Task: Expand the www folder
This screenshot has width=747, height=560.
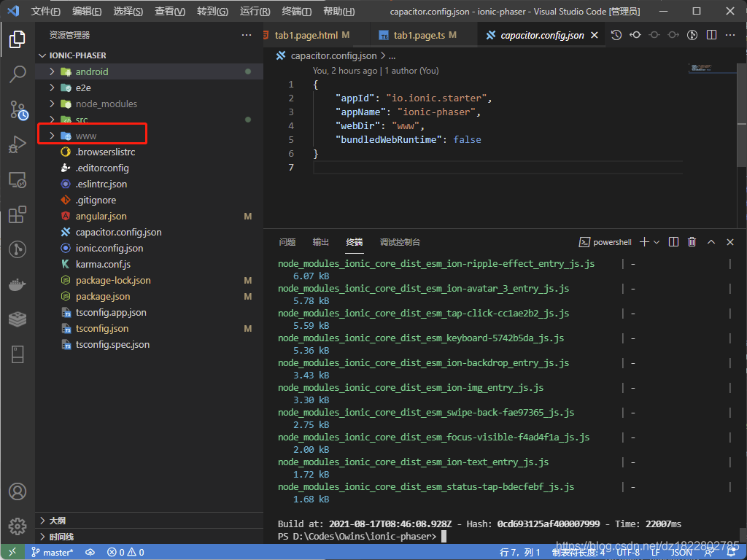Action: click(x=86, y=136)
